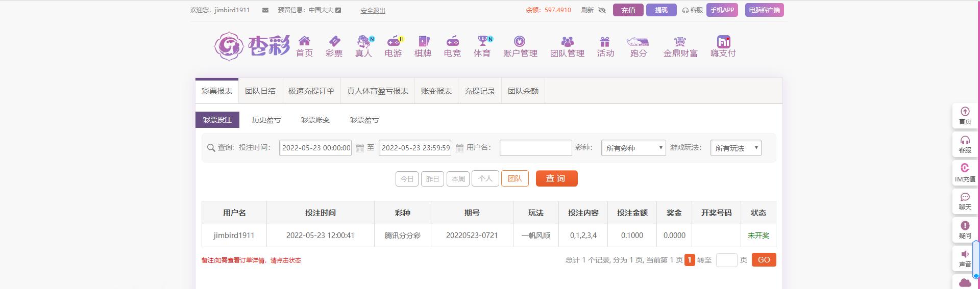Click the 杏彩 logo
The height and width of the screenshot is (289, 980).
pyautogui.click(x=252, y=46)
